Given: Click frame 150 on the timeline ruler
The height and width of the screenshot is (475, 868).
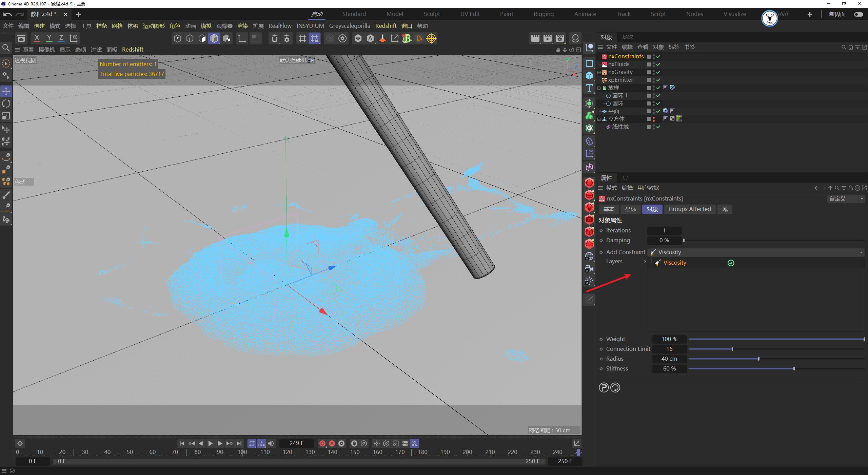Looking at the screenshot, I should tap(355, 452).
